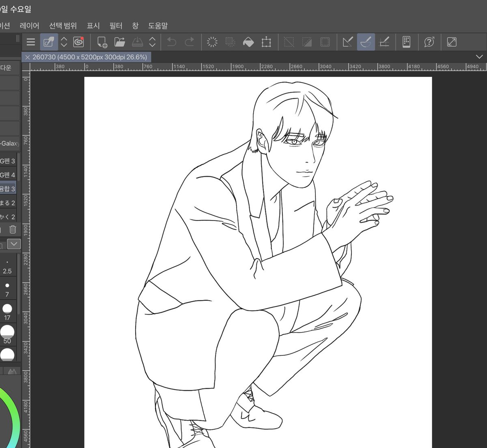Open the canvas tab list dropdown arrow

[479, 57]
